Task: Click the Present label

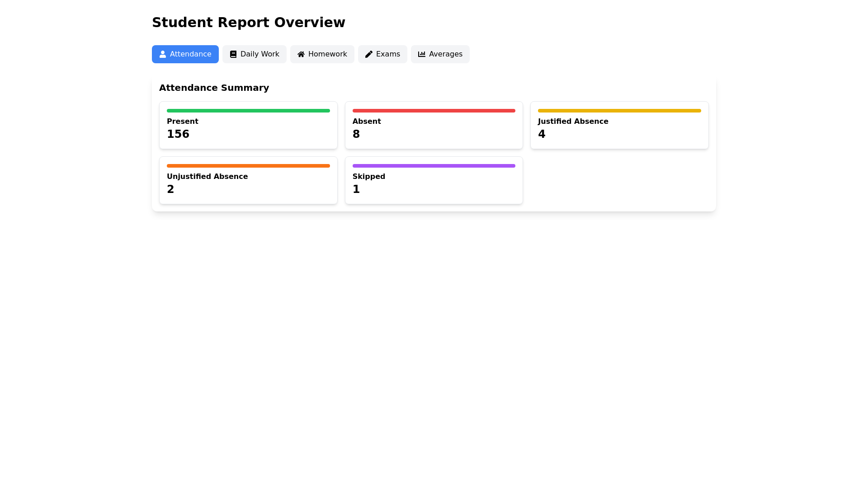Action: tap(183, 122)
